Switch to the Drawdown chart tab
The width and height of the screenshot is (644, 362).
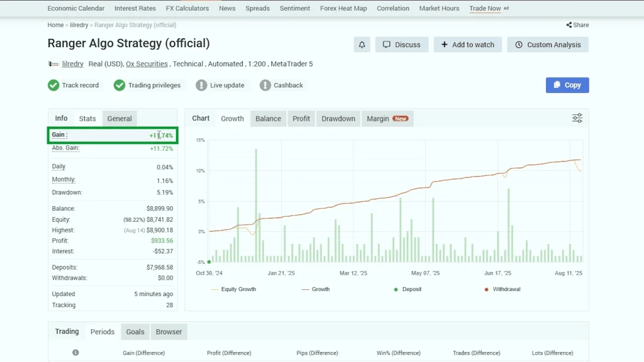338,119
